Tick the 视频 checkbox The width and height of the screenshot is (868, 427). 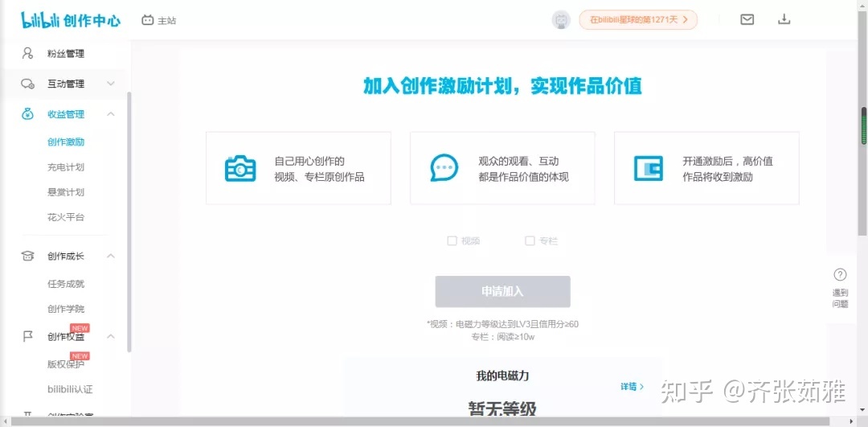point(452,240)
